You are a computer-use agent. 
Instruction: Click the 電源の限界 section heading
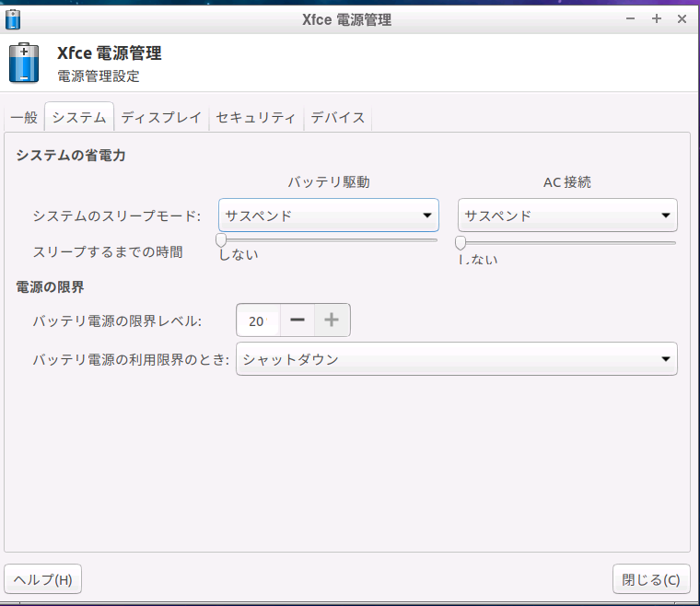point(50,287)
